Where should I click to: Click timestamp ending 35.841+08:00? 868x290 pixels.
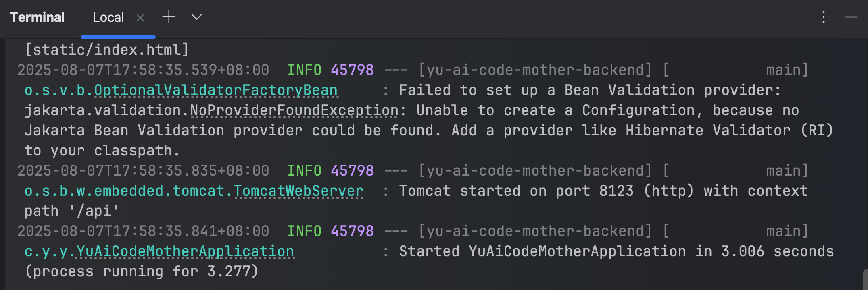[143, 232]
